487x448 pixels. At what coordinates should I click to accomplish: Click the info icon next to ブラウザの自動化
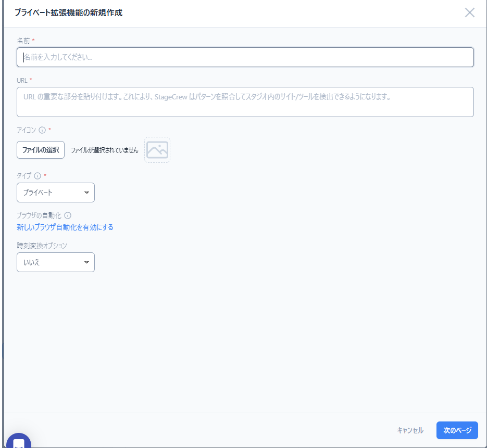[68, 215]
